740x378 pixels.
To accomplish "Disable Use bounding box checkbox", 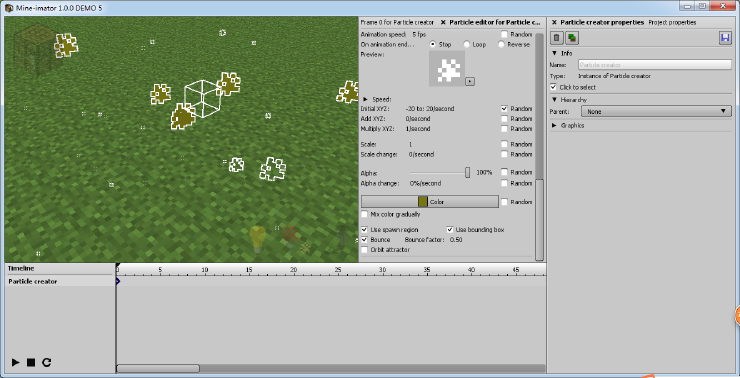I will click(450, 230).
